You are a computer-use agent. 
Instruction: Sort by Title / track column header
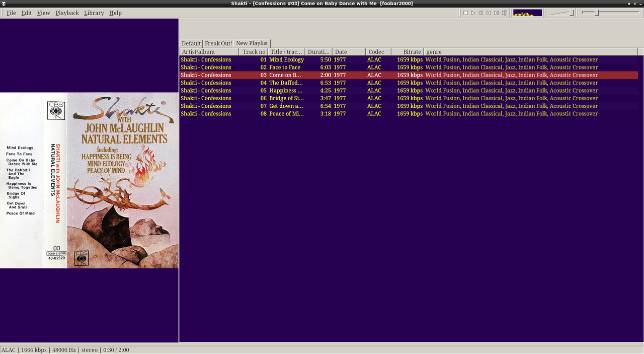click(286, 52)
